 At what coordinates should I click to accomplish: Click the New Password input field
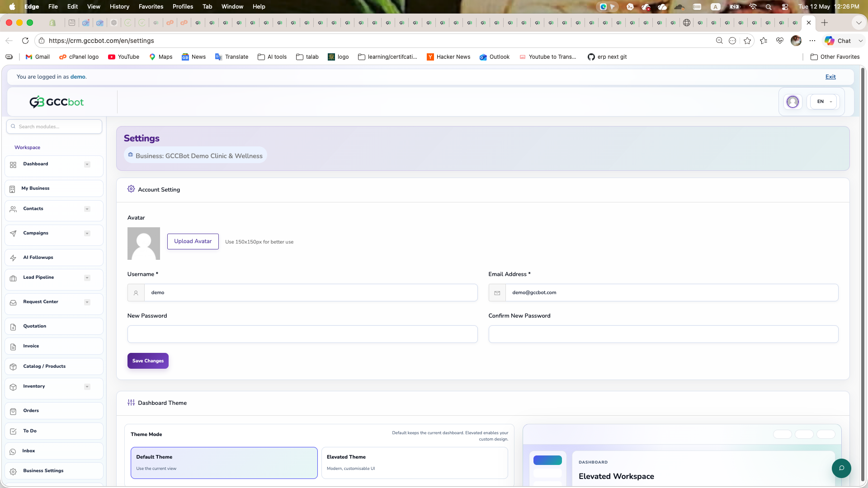point(302,334)
